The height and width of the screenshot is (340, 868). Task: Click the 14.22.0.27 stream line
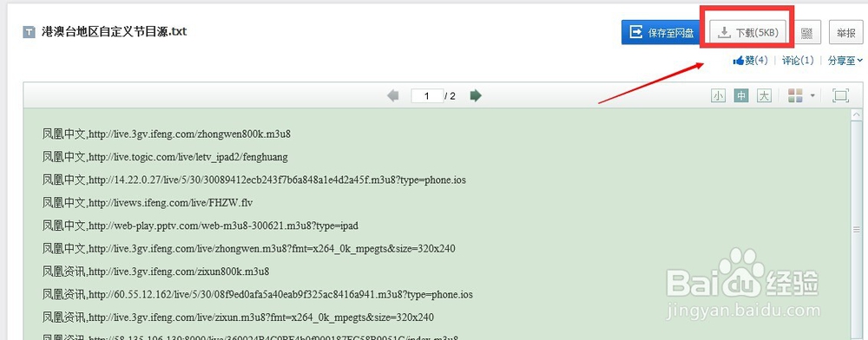(x=254, y=180)
